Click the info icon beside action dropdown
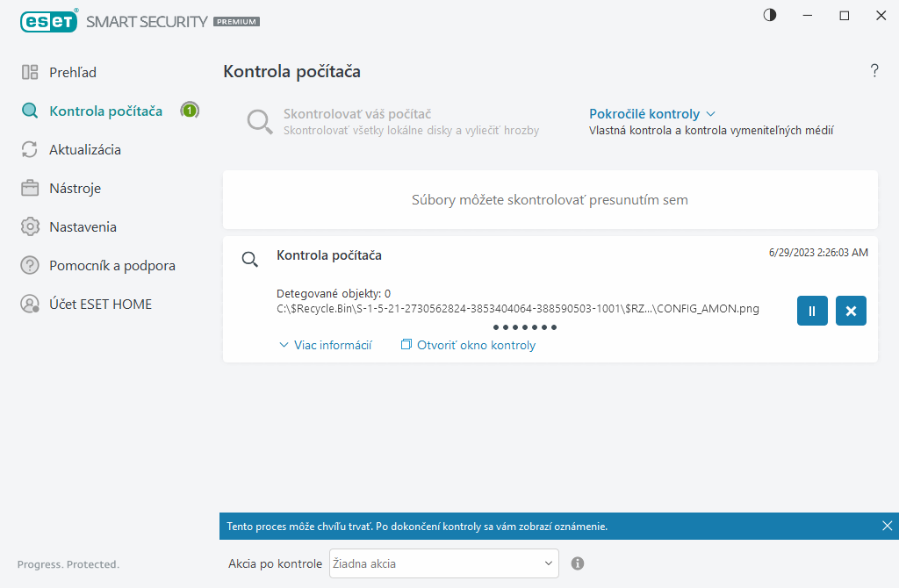The image size is (899, 588). (x=578, y=563)
